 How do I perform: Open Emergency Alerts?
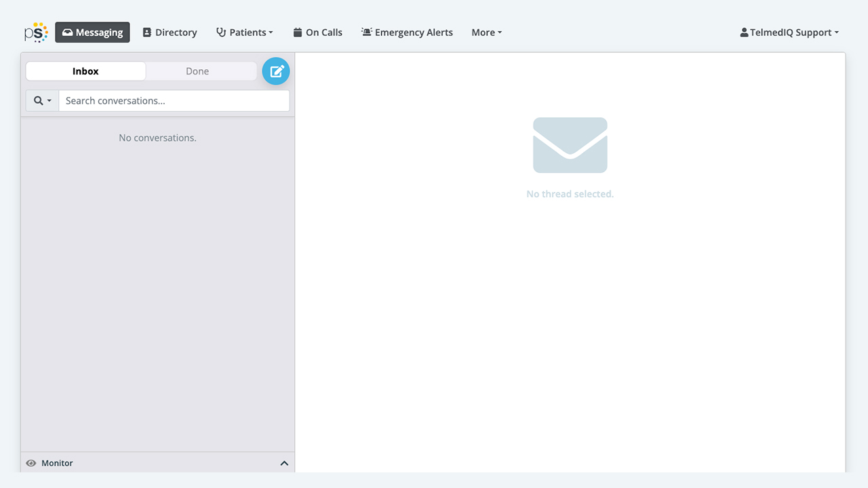pos(407,33)
